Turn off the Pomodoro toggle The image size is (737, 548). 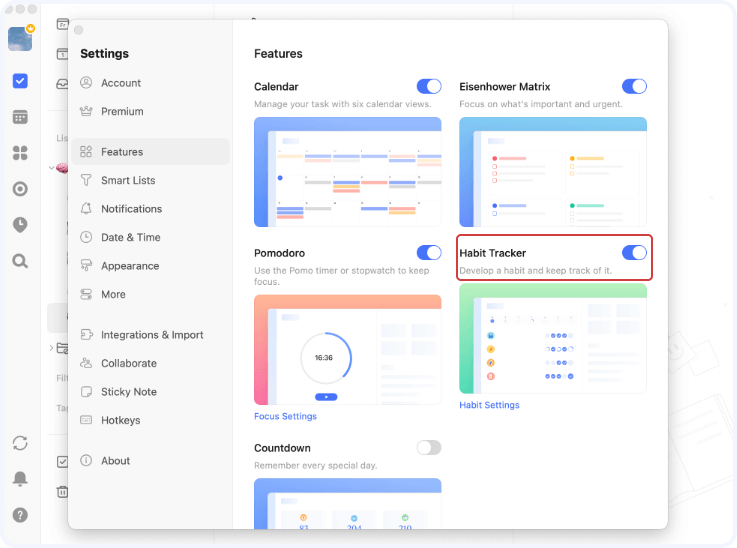pos(429,253)
